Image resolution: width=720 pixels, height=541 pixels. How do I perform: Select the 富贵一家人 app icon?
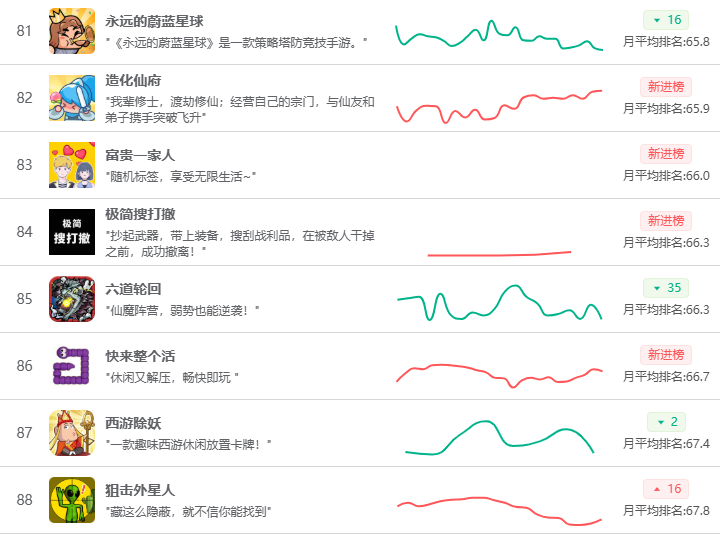click(x=72, y=165)
